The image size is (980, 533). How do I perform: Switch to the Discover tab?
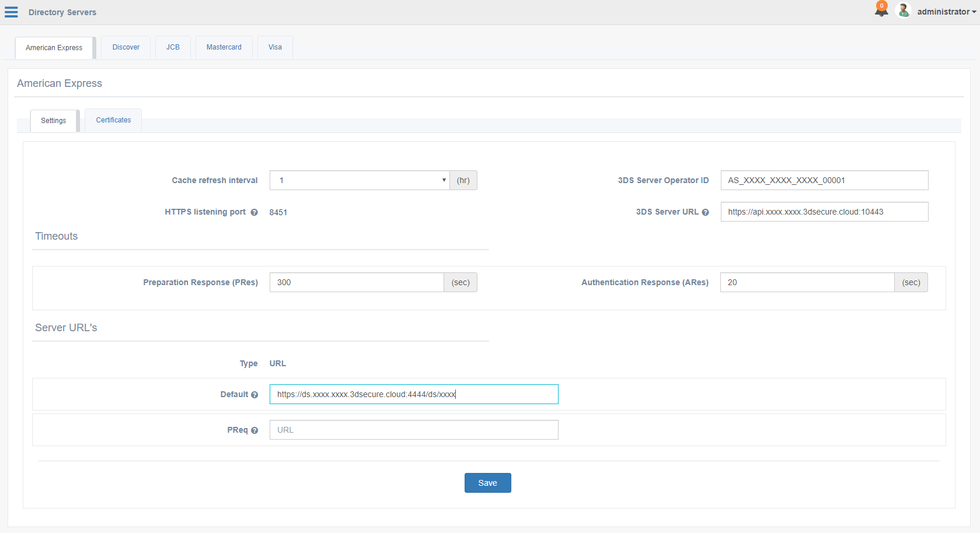126,47
